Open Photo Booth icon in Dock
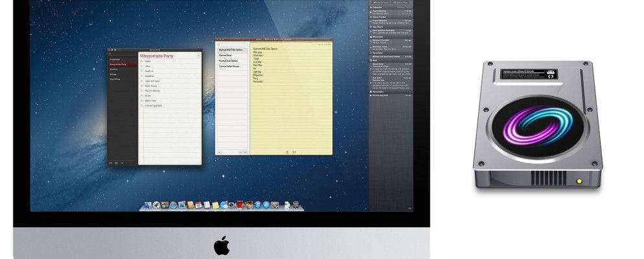This screenshot has height=259, width=644. click(240, 205)
